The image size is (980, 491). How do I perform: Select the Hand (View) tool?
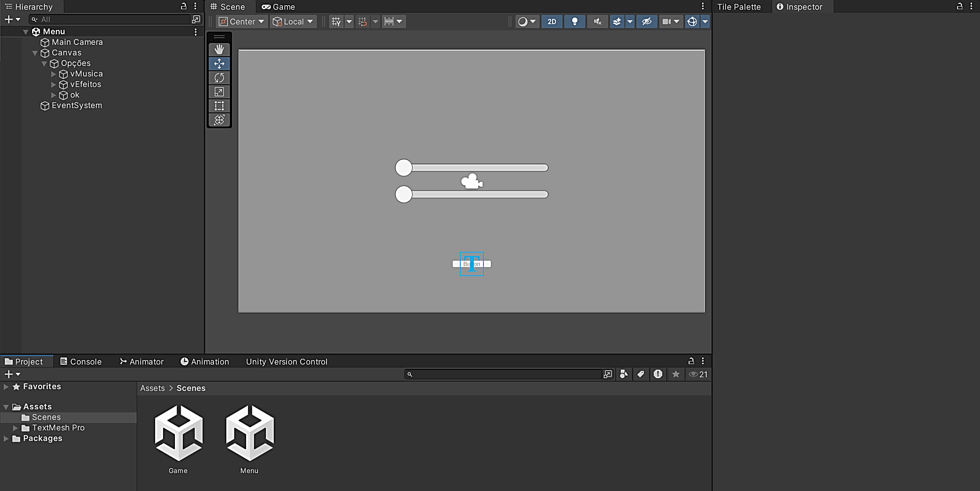(219, 49)
